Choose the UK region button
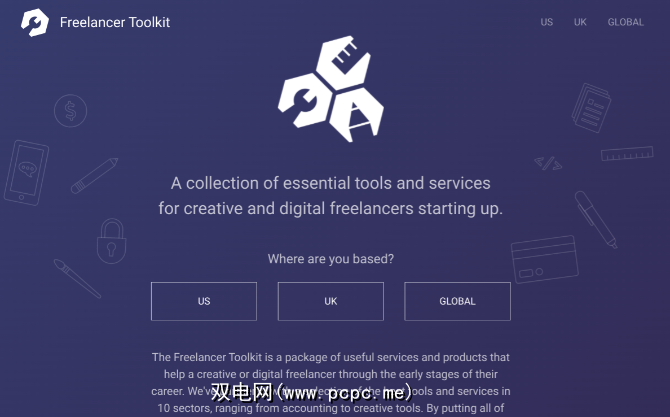 pos(331,301)
